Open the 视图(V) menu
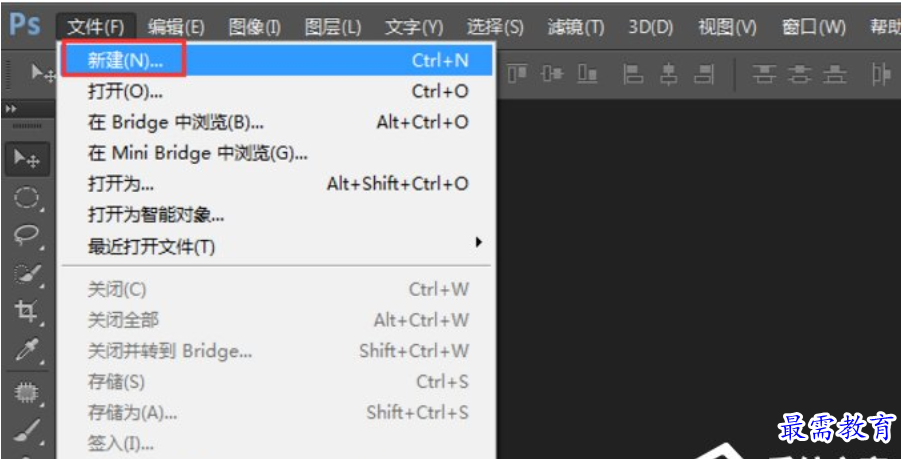The image size is (902, 459). [x=727, y=26]
